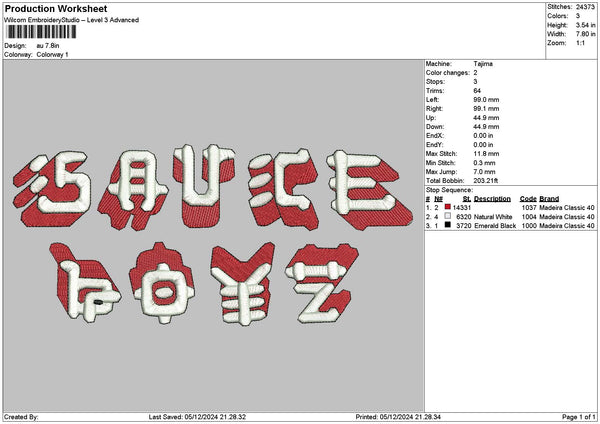
Task: Click the Emerald Black color swatch
Action: point(448,225)
